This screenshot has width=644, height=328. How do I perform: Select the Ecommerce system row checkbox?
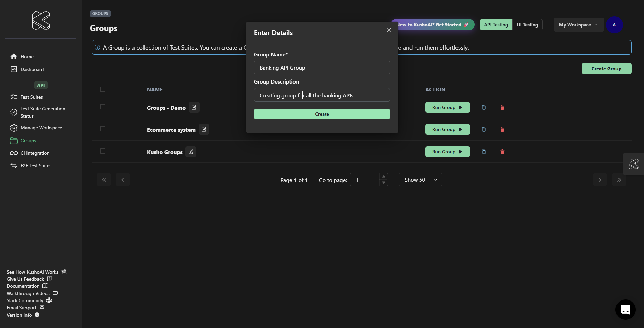[103, 129]
